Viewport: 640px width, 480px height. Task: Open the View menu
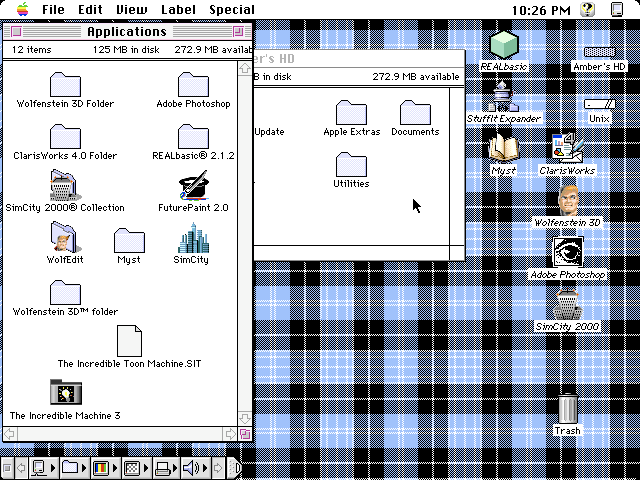(132, 9)
